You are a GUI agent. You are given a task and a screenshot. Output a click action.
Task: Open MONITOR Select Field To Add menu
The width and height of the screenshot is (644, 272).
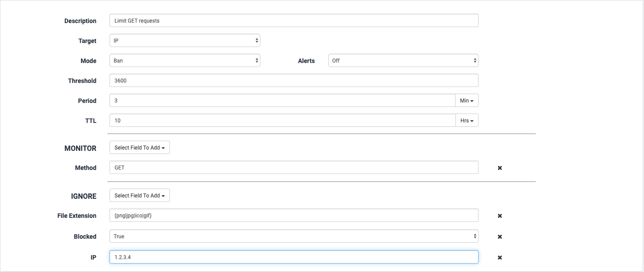(x=139, y=148)
